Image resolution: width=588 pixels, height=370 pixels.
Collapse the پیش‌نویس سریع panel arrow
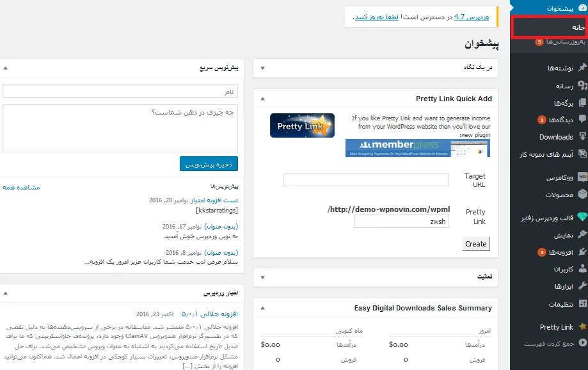(x=5, y=68)
